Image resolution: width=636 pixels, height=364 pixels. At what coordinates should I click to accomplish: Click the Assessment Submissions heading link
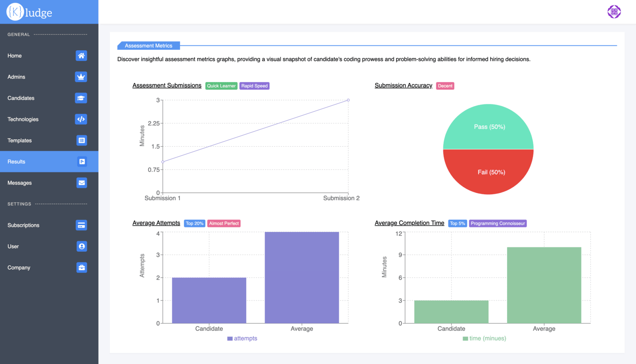pyautogui.click(x=167, y=85)
